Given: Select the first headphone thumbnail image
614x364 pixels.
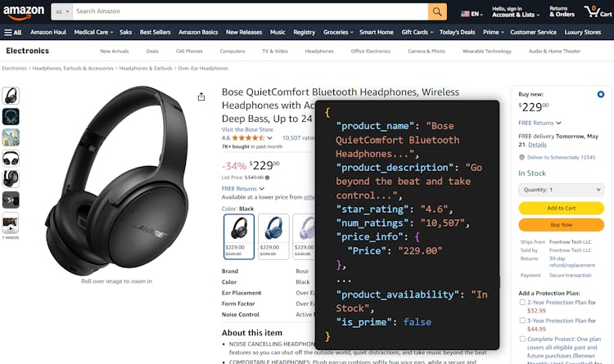Looking at the screenshot, I should 11,96.
